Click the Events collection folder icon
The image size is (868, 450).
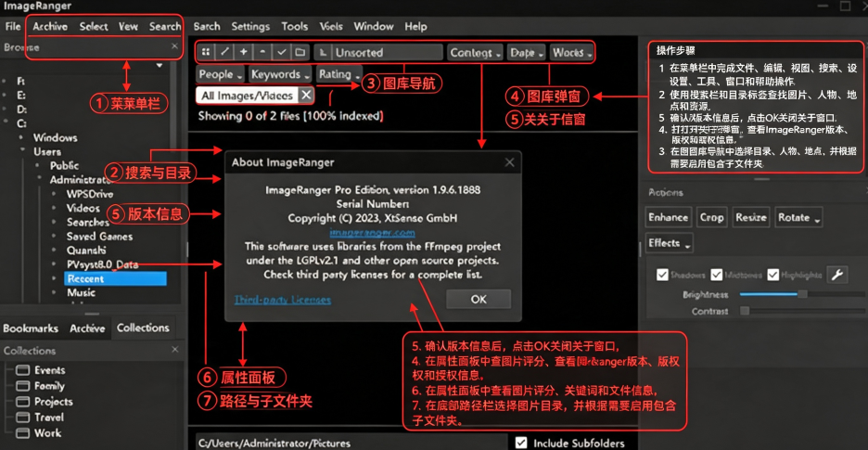pos(22,370)
